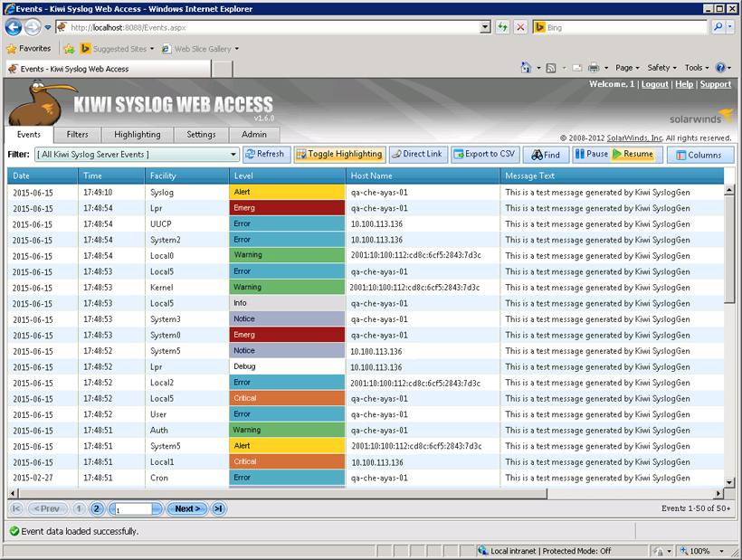
Task: Open the Support page link
Action: coord(715,82)
